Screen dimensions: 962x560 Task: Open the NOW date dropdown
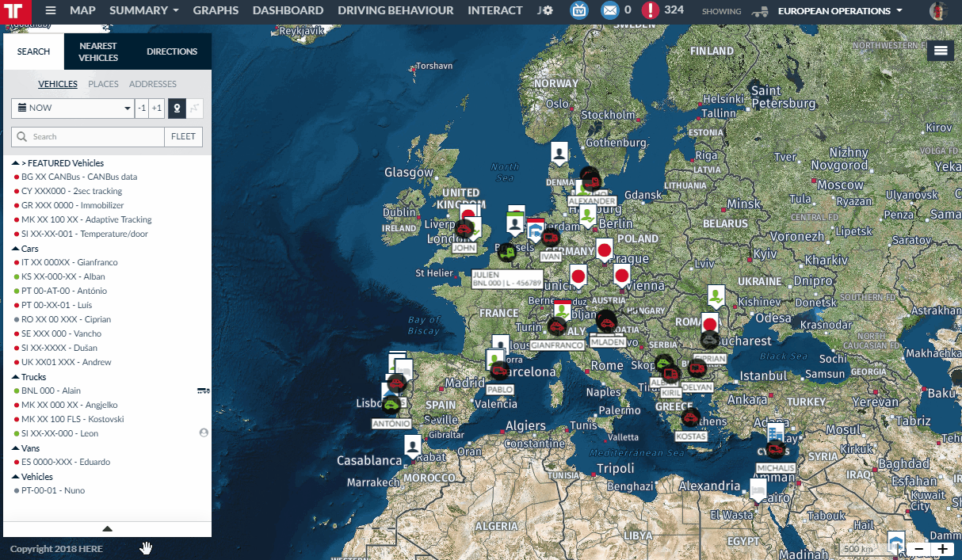(72, 109)
